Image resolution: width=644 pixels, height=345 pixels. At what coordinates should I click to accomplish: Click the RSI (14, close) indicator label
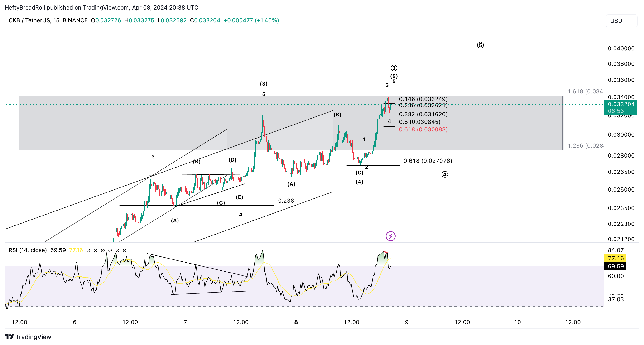(x=28, y=250)
